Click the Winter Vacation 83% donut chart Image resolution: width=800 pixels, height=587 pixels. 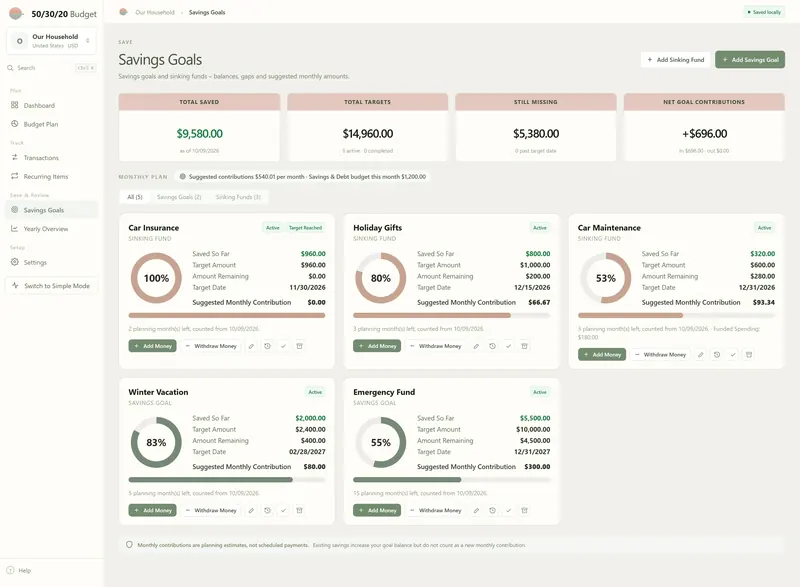tap(156, 443)
